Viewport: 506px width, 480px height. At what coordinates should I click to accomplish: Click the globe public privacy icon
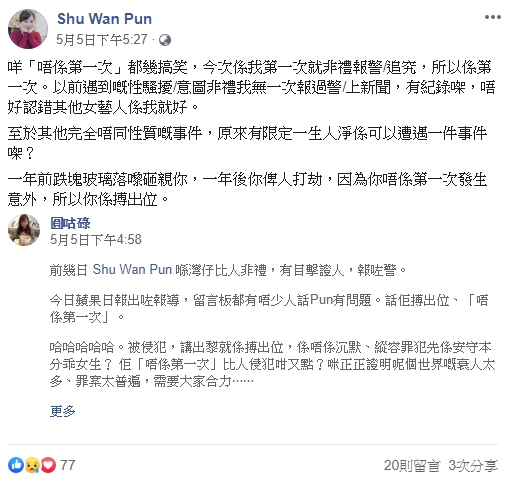click(x=165, y=40)
